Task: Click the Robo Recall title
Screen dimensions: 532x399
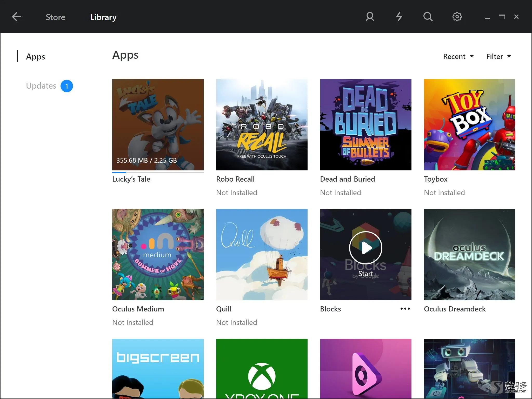Action: click(235, 179)
